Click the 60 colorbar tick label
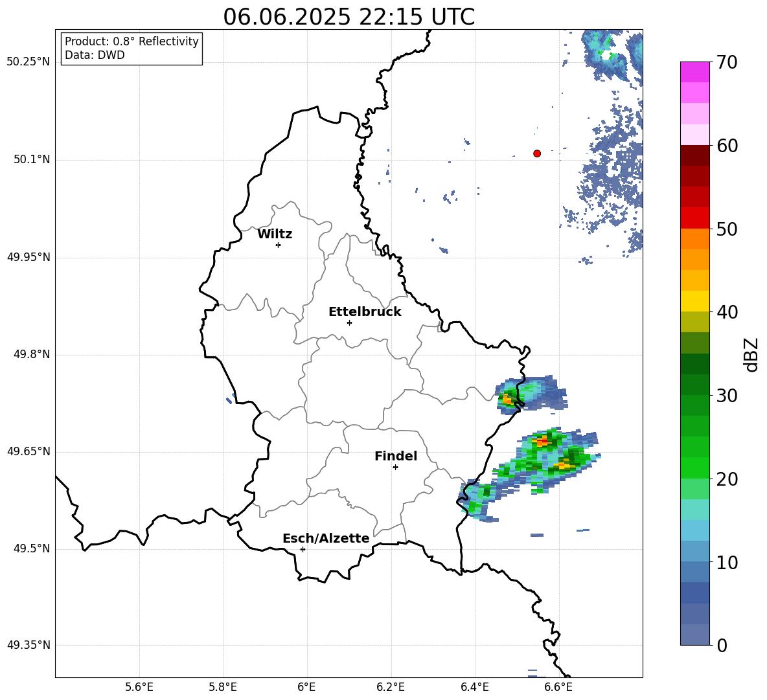 [727, 146]
